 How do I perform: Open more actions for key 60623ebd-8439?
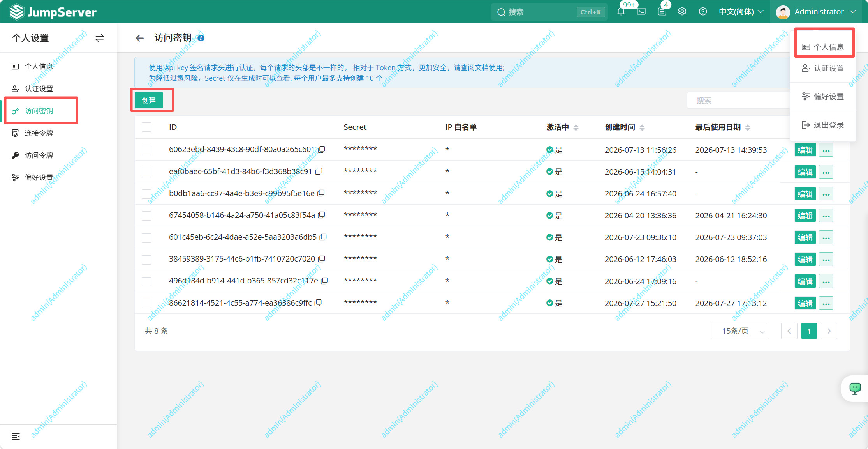826,150
